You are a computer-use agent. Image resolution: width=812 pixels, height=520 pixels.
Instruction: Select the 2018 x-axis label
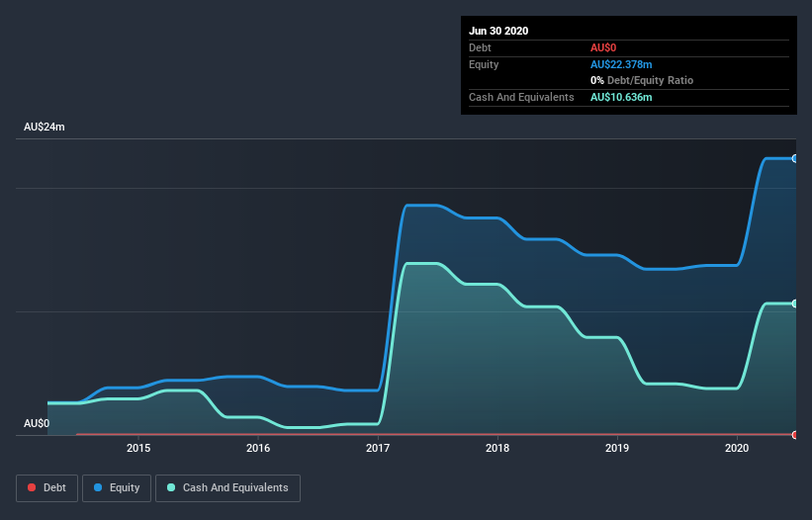click(497, 448)
